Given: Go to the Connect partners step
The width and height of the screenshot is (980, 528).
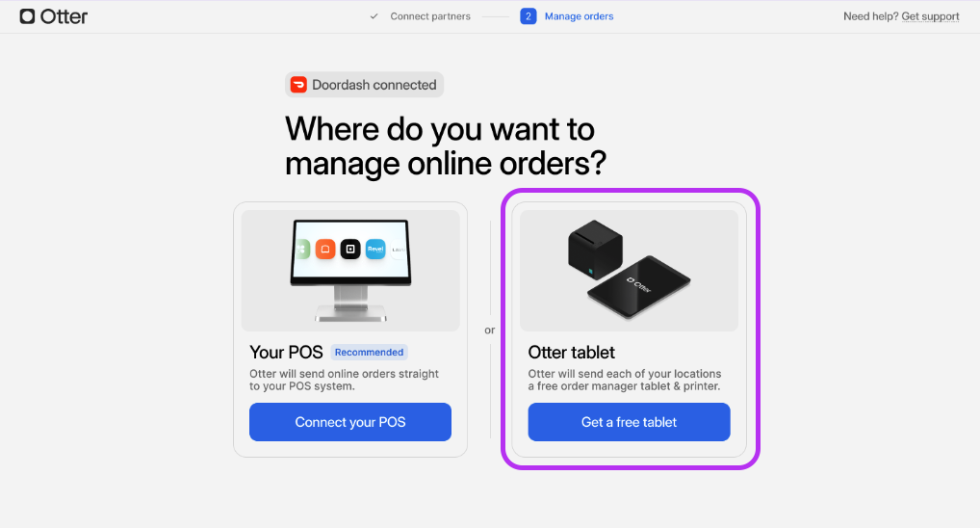Looking at the screenshot, I should 430,16.
